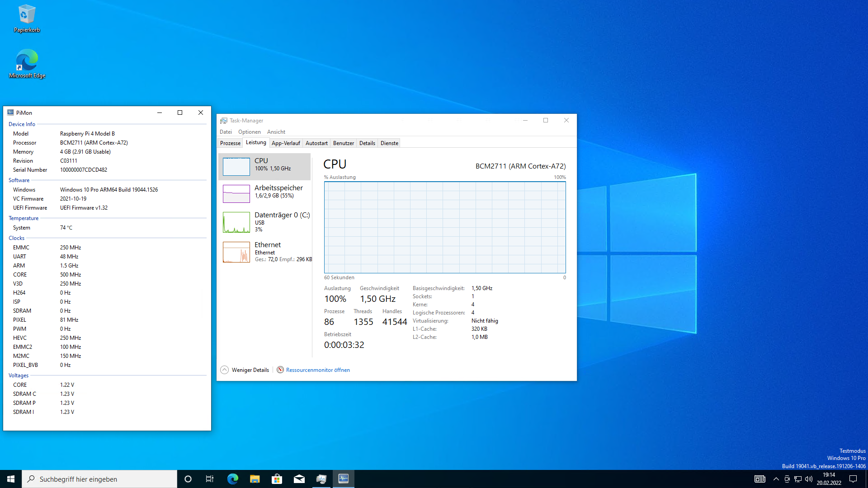The image size is (868, 488).
Task: Maximize the Task-Manager window
Action: [546, 120]
